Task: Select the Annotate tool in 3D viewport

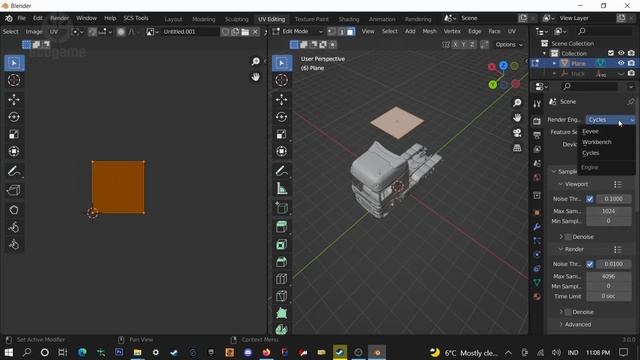Action: (281, 171)
